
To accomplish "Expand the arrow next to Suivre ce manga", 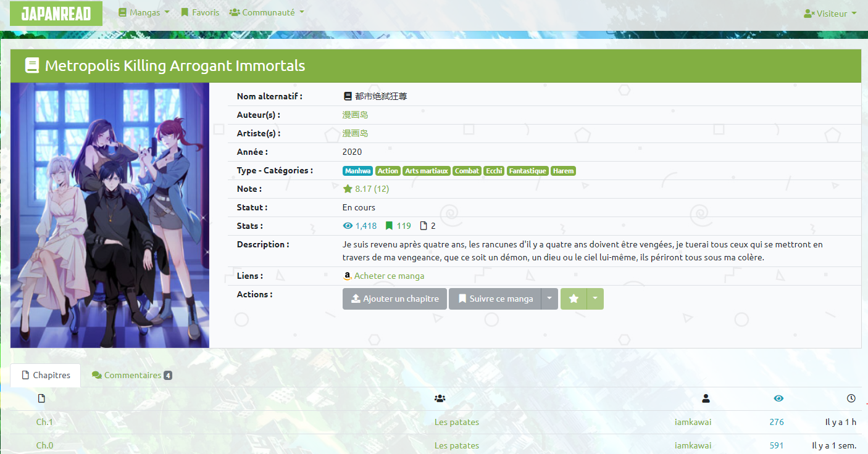I will click(549, 299).
